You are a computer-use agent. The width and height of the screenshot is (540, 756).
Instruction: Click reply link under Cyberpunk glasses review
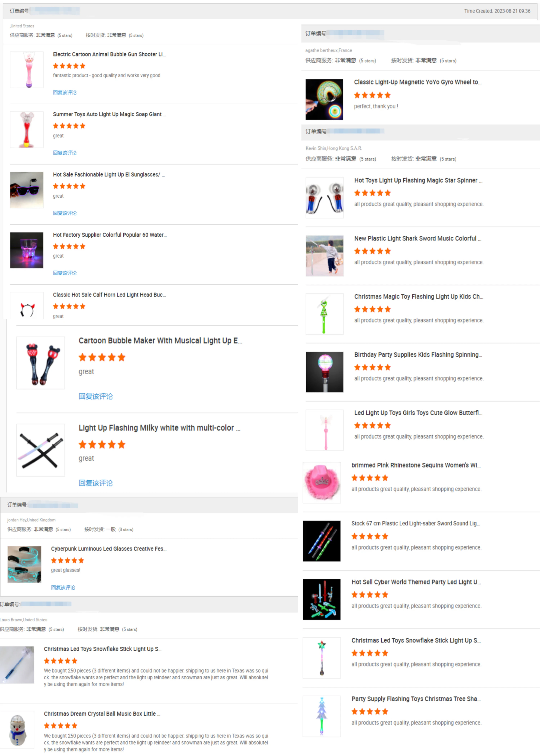point(63,588)
